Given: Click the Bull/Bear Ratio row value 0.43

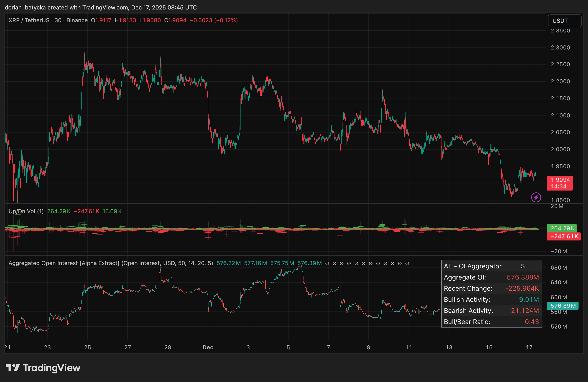Looking at the screenshot, I should click(532, 322).
